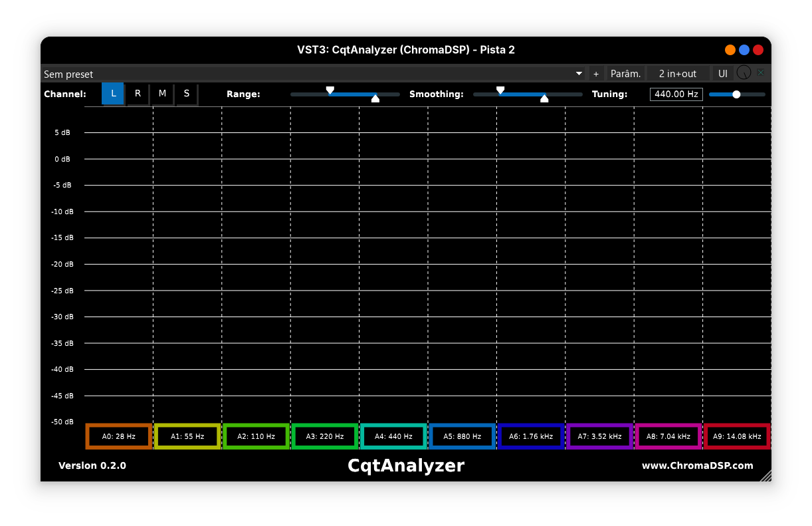This screenshot has width=812, height=526.
Task: Visit the www.ChromaDSP.com link
Action: 696,465
